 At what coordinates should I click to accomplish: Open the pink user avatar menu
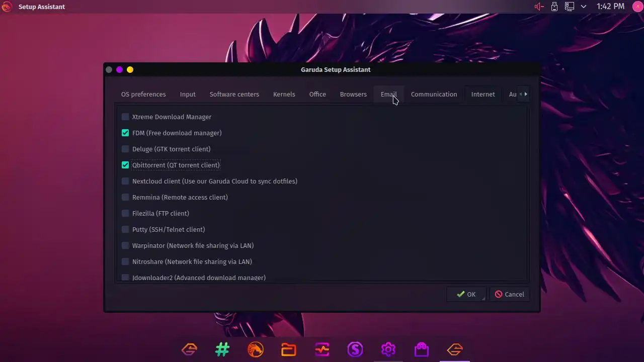pyautogui.click(x=637, y=7)
